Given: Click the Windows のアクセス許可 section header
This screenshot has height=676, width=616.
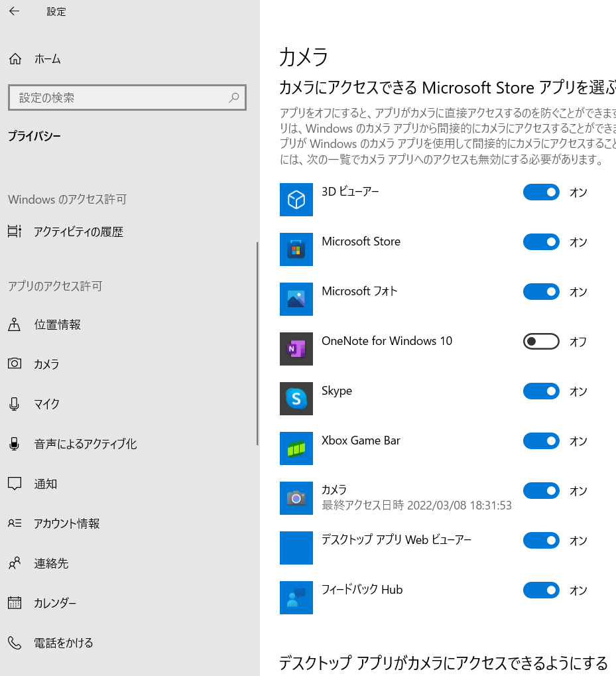Looking at the screenshot, I should (x=67, y=199).
